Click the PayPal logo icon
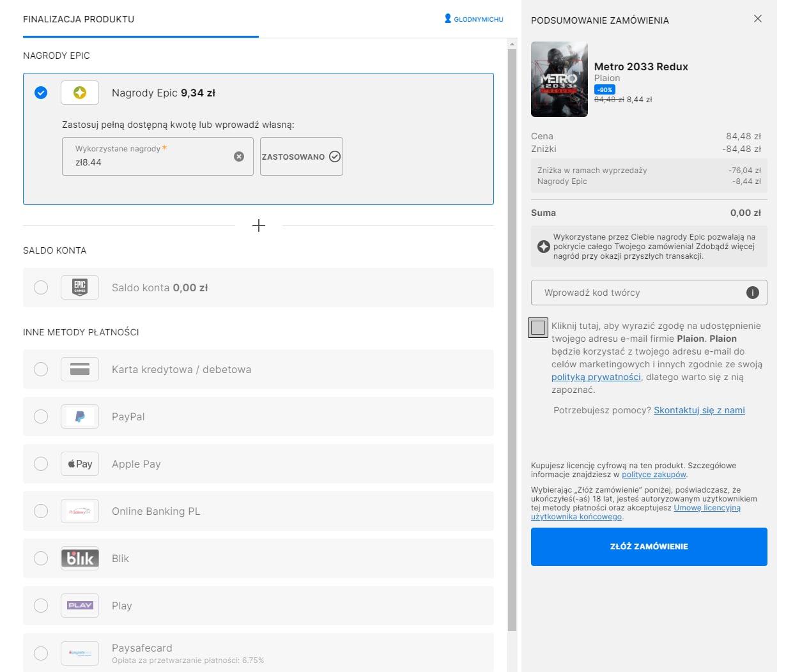Image resolution: width=786 pixels, height=672 pixels. pyautogui.click(x=80, y=416)
